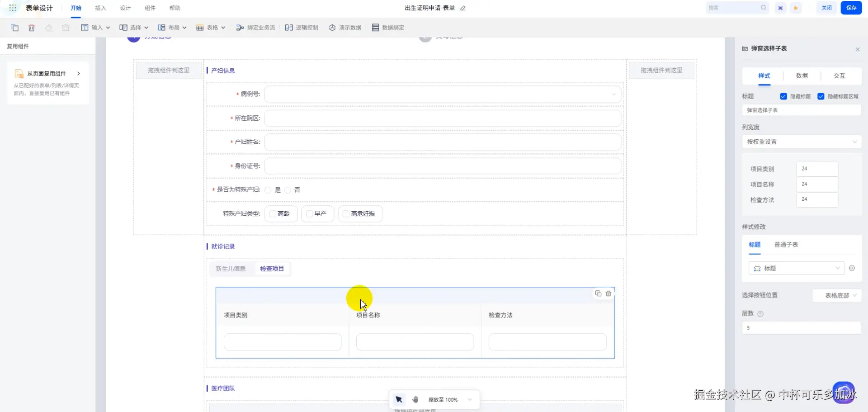Click the 保存 save button
Screen dimensions: 868x412
(851, 8)
